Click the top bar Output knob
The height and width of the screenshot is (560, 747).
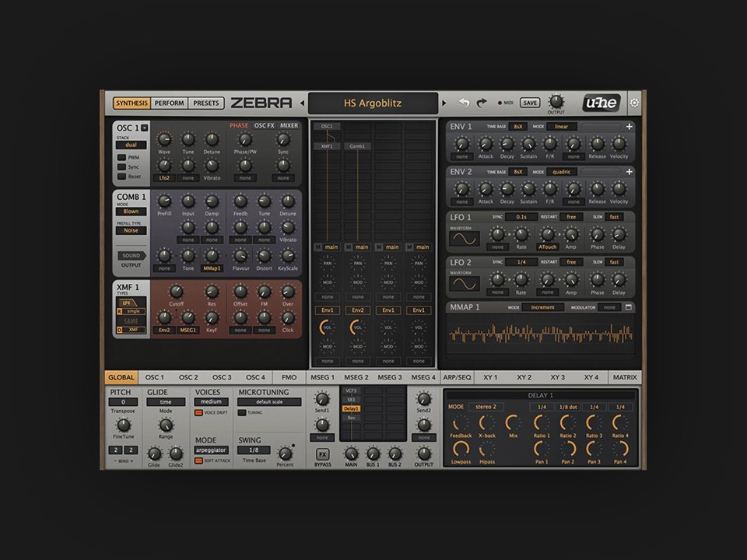click(556, 101)
